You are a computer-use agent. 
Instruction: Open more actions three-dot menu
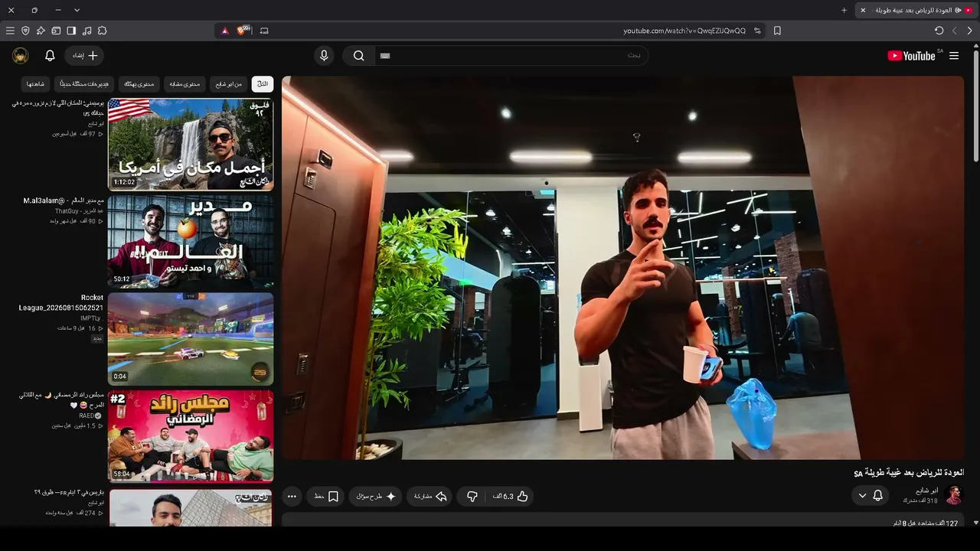[292, 497]
